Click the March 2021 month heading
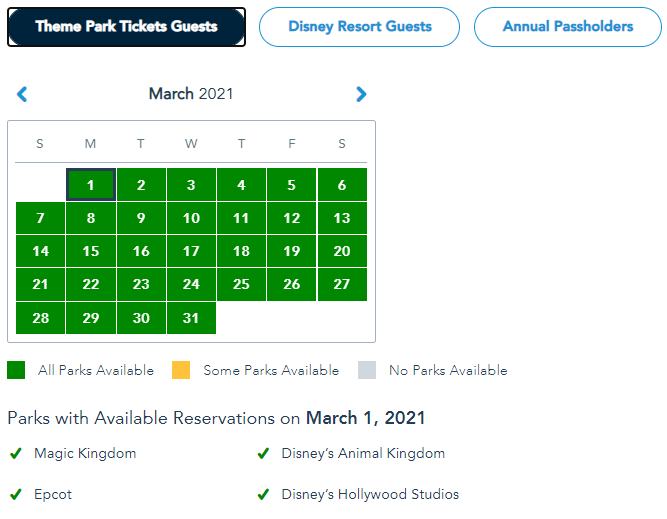Viewport: 667px width, 519px height. coord(191,94)
